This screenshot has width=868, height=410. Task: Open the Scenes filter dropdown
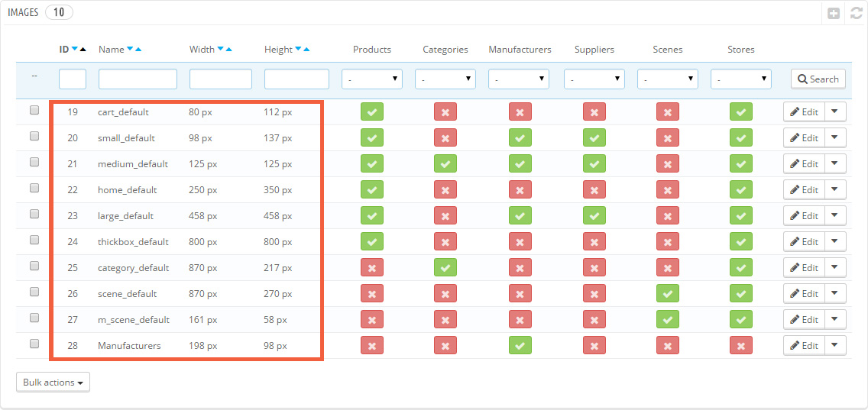click(x=668, y=79)
